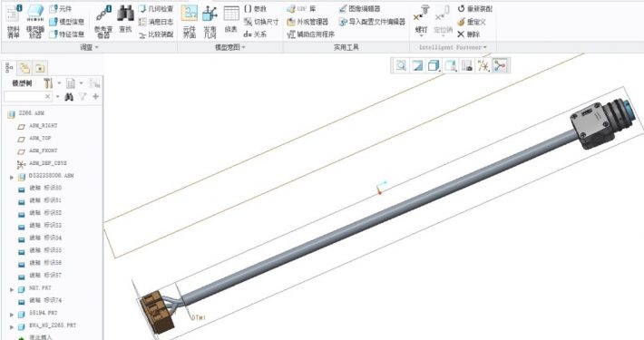Open the 调查 group dropdown arrow
The width and height of the screenshot is (644, 340).
(89, 47)
